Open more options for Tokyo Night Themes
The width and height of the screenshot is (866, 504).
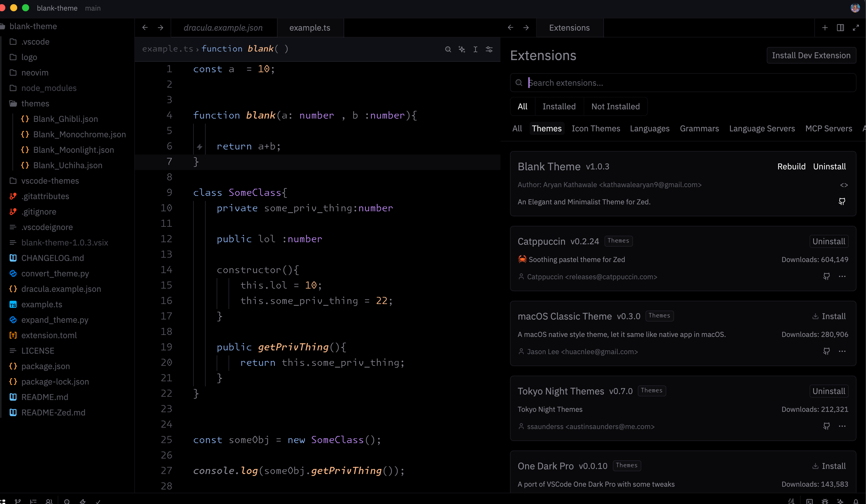click(x=842, y=426)
